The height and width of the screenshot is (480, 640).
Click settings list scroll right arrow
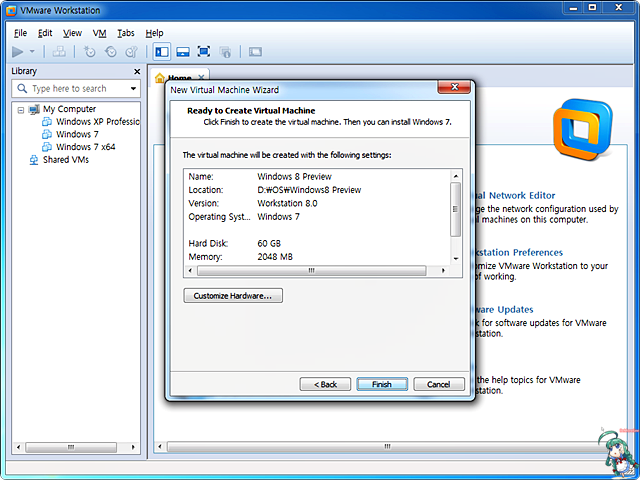[443, 270]
